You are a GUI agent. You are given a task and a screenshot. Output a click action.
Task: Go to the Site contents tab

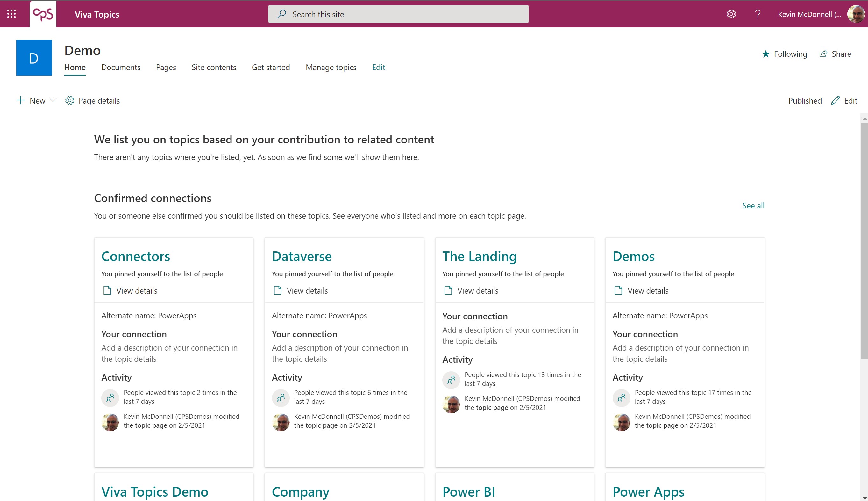[214, 67]
